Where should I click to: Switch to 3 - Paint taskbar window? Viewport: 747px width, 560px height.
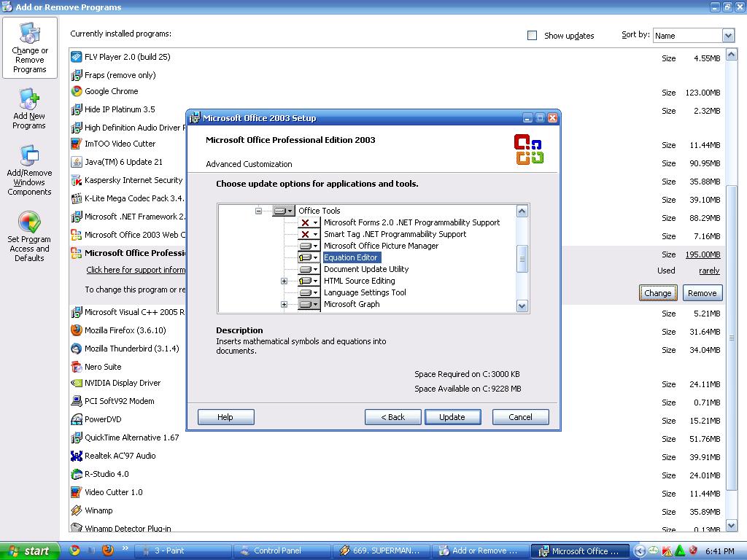click(185, 551)
